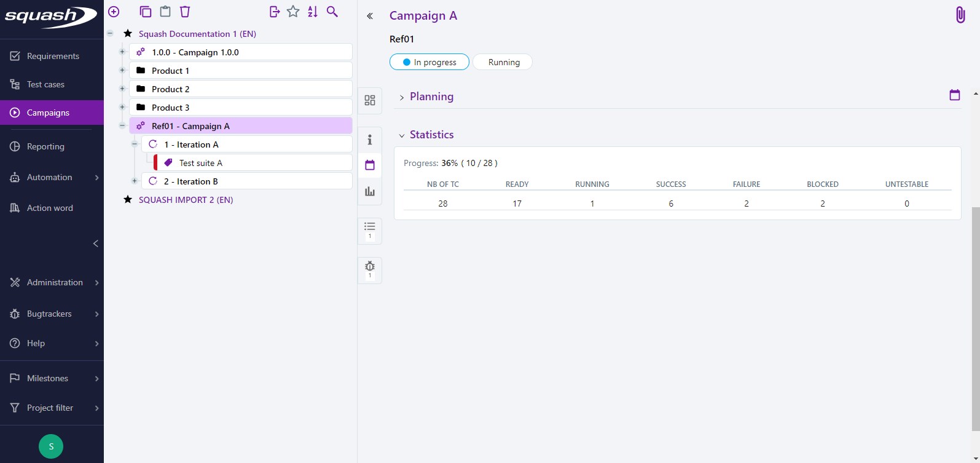Viewport: 980px width, 463px height.
Task: Open attachments via paperclip icon
Action: click(960, 15)
